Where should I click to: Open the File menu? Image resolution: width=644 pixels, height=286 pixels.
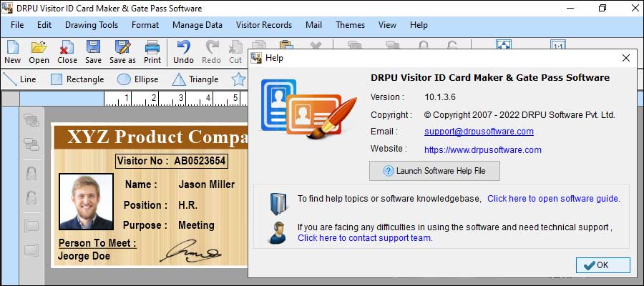pyautogui.click(x=17, y=25)
